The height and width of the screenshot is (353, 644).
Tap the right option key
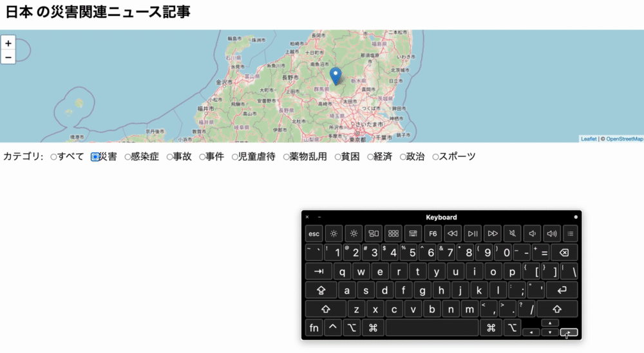click(x=512, y=327)
